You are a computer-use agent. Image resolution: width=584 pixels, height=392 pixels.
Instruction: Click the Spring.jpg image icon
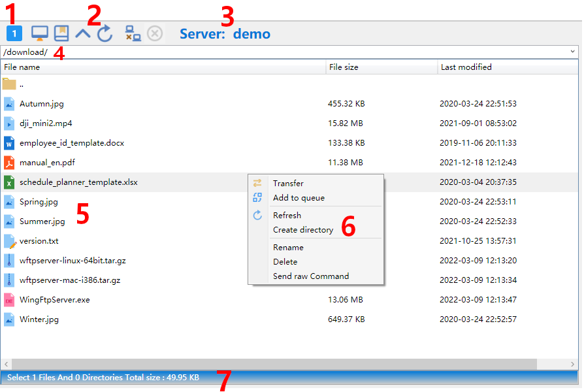point(9,202)
